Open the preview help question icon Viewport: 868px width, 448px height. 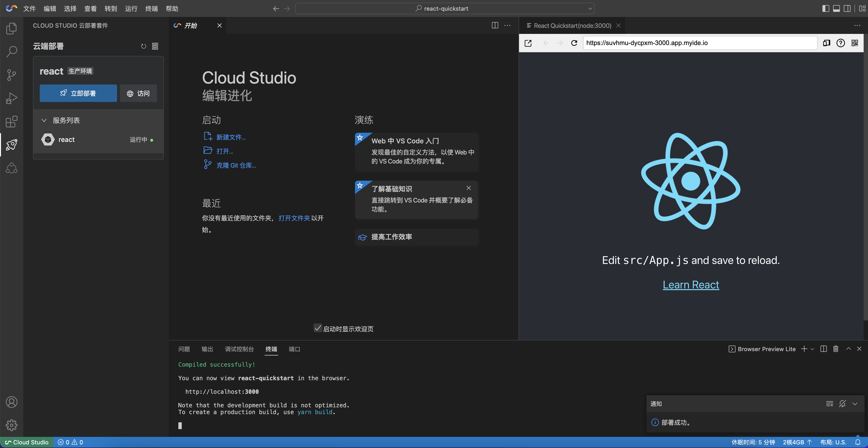tap(840, 43)
